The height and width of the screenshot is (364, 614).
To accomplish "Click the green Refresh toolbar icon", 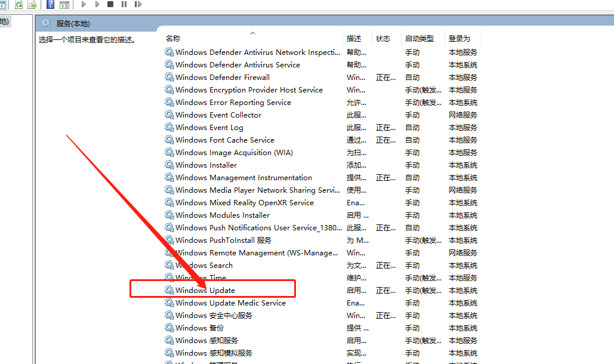I will [x=18, y=4].
